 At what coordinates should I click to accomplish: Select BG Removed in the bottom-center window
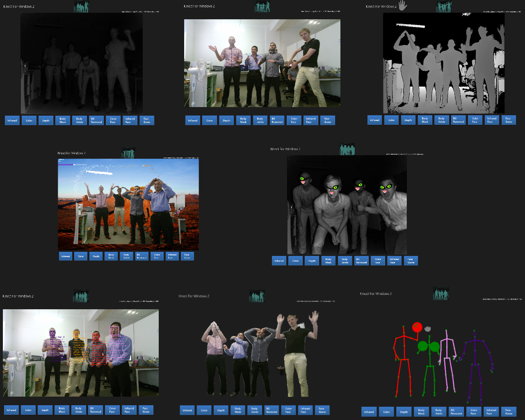[271, 410]
